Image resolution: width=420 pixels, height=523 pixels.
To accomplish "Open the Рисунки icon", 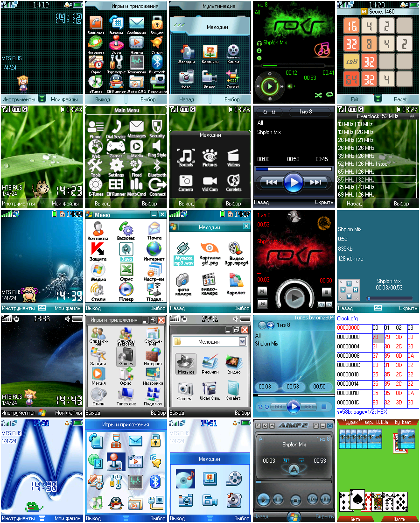I will (210, 362).
